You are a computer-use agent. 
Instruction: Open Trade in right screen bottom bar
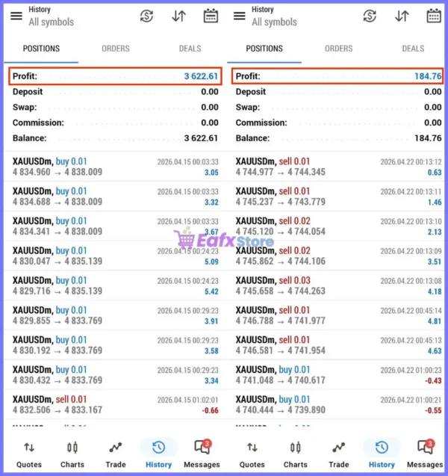tap(339, 454)
